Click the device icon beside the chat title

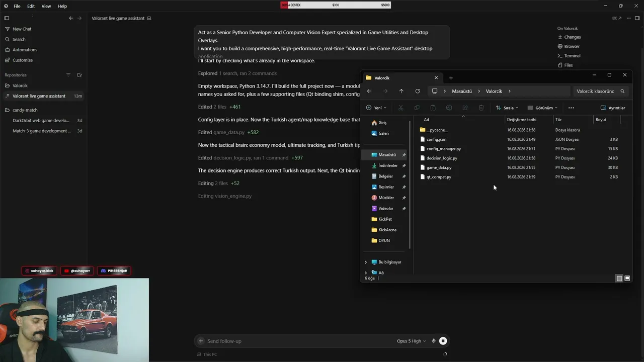[149, 18]
